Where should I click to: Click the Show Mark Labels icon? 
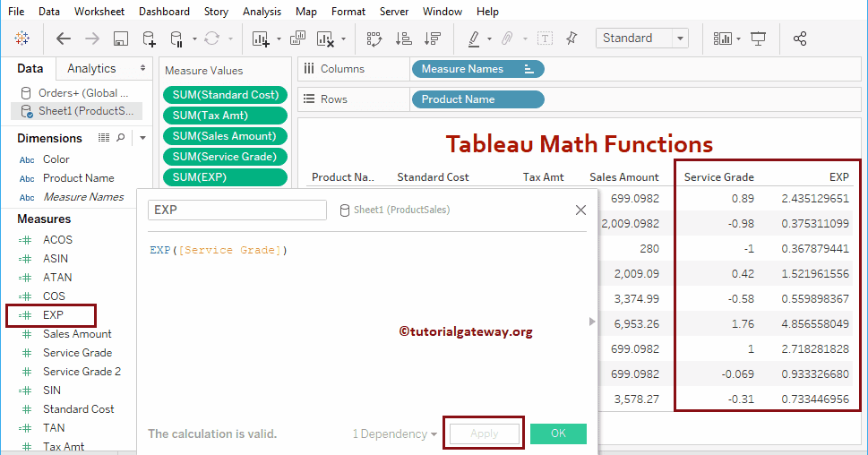[546, 39]
